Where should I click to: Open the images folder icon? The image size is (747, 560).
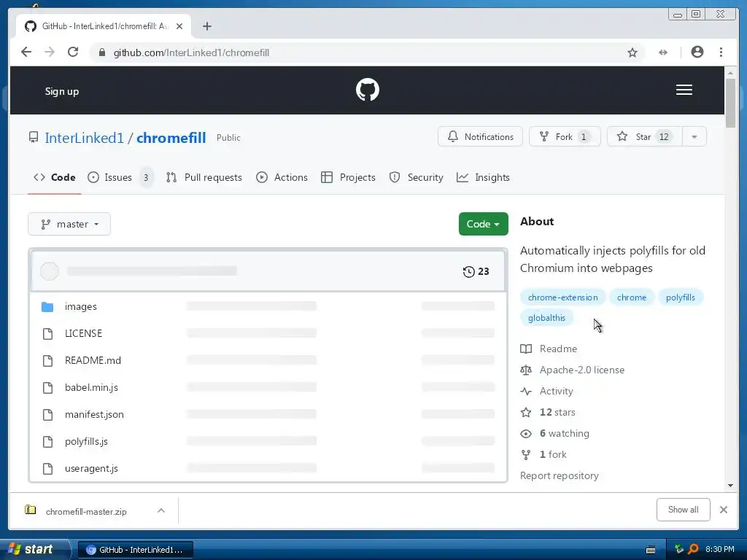coord(47,307)
